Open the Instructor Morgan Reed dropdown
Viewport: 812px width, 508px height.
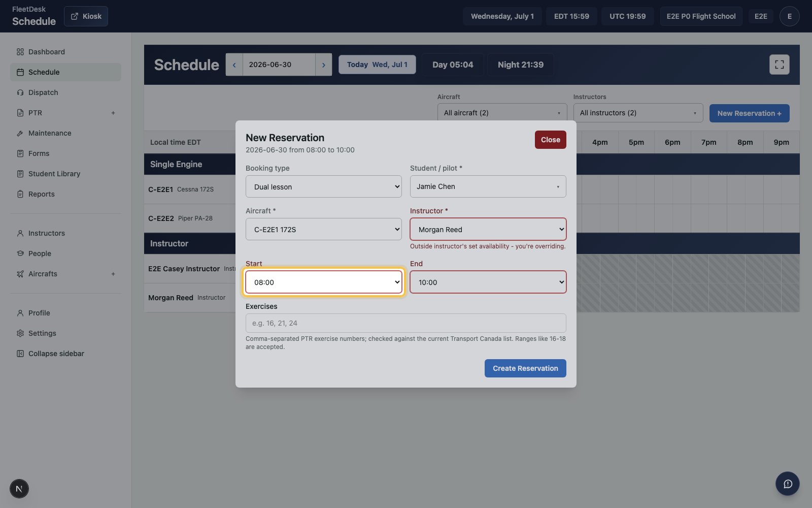coord(488,229)
